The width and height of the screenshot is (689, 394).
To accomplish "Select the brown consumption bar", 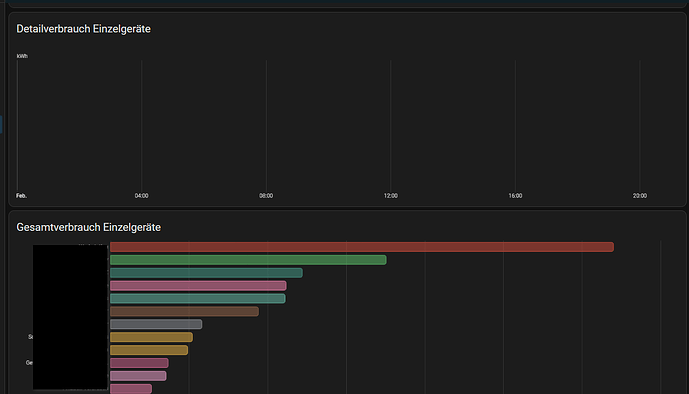I will [x=184, y=311].
